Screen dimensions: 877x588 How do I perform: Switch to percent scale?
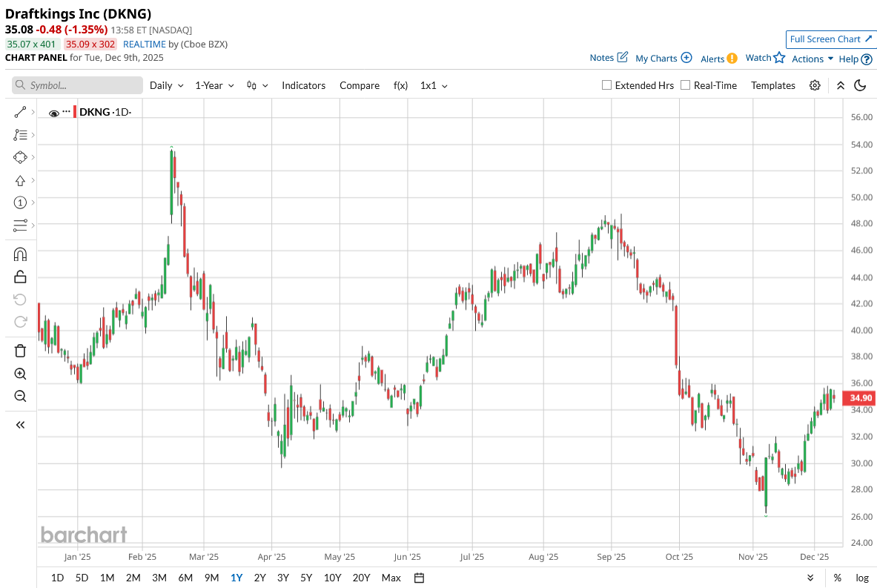[837, 578]
